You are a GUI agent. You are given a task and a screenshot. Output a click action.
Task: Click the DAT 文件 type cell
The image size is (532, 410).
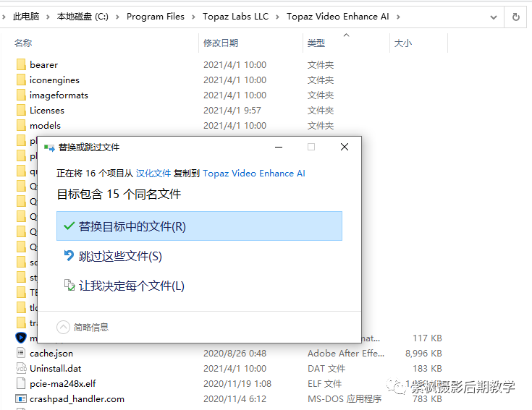(326, 368)
